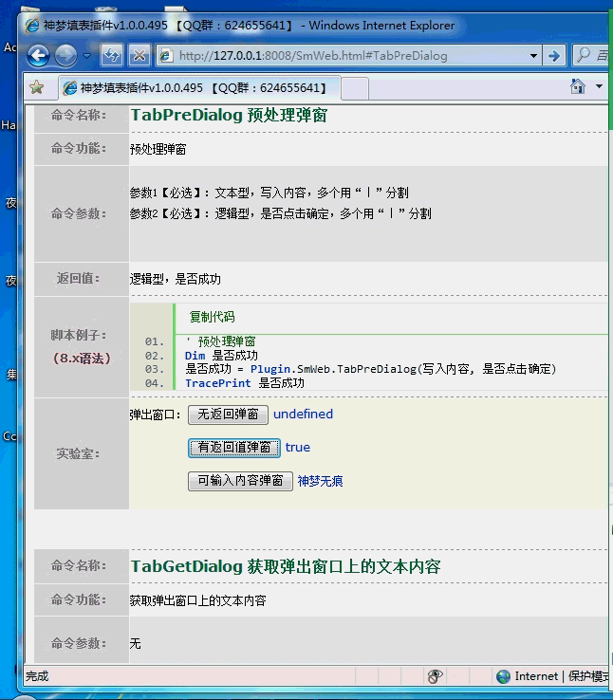Click the search magnifier icon

(583, 56)
